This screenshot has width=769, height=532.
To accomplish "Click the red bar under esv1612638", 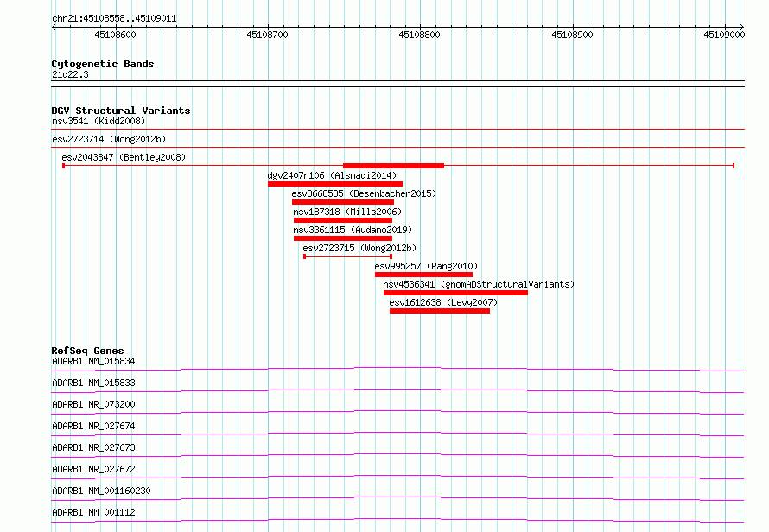I will (440, 311).
